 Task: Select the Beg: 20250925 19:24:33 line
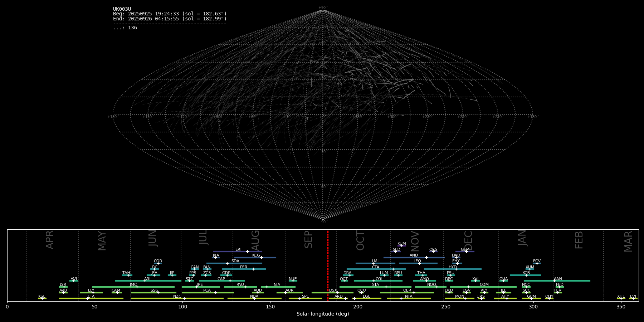click(x=170, y=14)
